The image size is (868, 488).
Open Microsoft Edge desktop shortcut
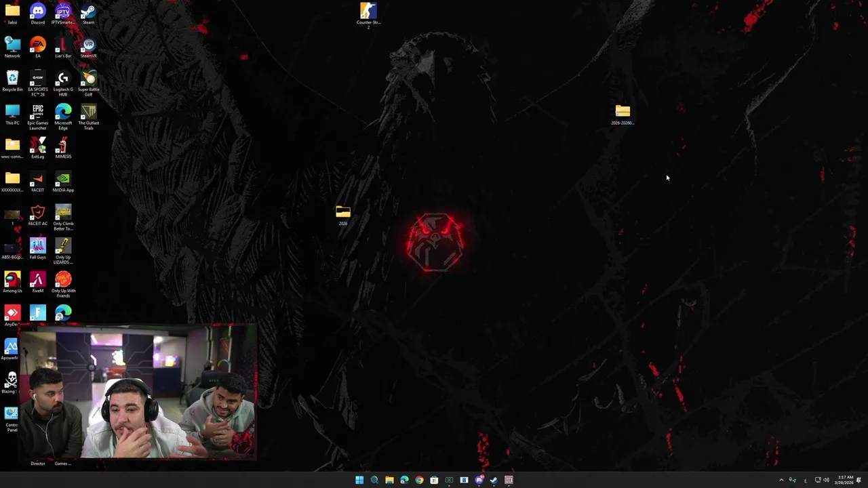point(63,117)
